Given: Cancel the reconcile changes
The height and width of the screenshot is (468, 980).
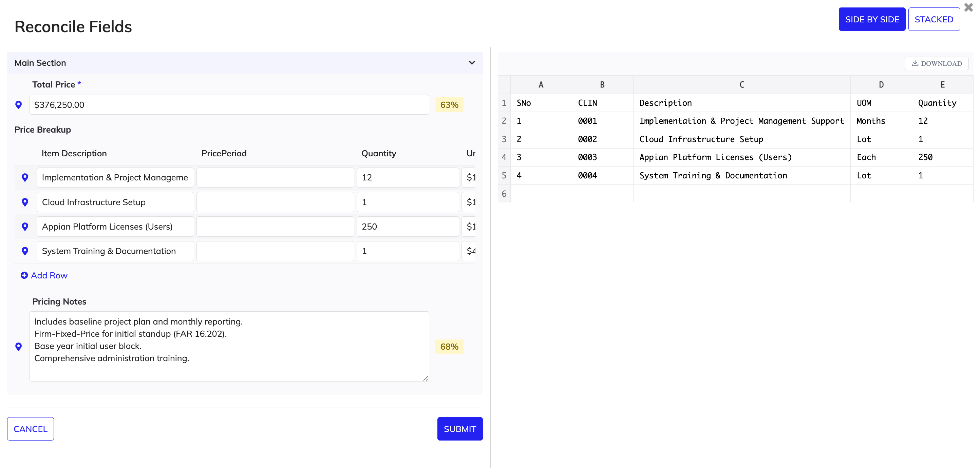Looking at the screenshot, I should [31, 429].
